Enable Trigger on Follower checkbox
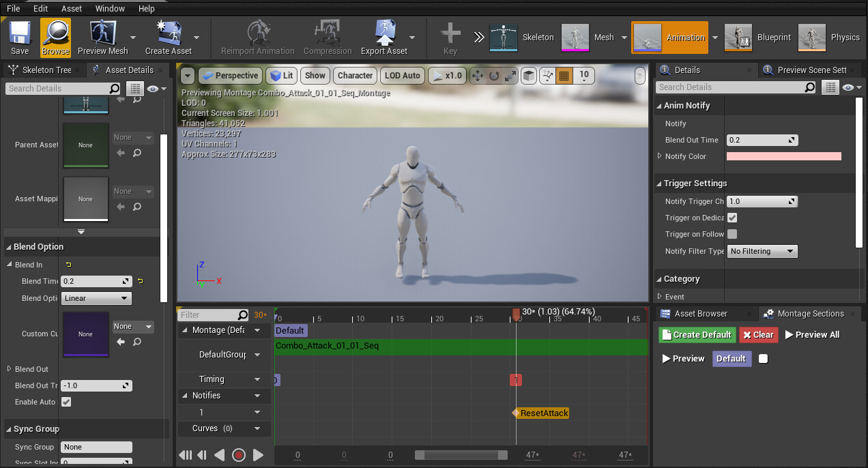 (x=732, y=234)
